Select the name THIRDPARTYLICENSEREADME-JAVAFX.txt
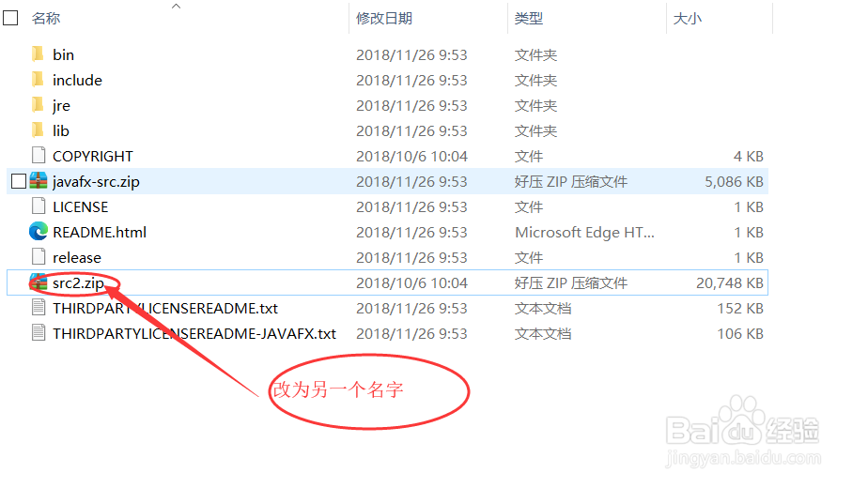This screenshot has width=868, height=488. coord(194,334)
